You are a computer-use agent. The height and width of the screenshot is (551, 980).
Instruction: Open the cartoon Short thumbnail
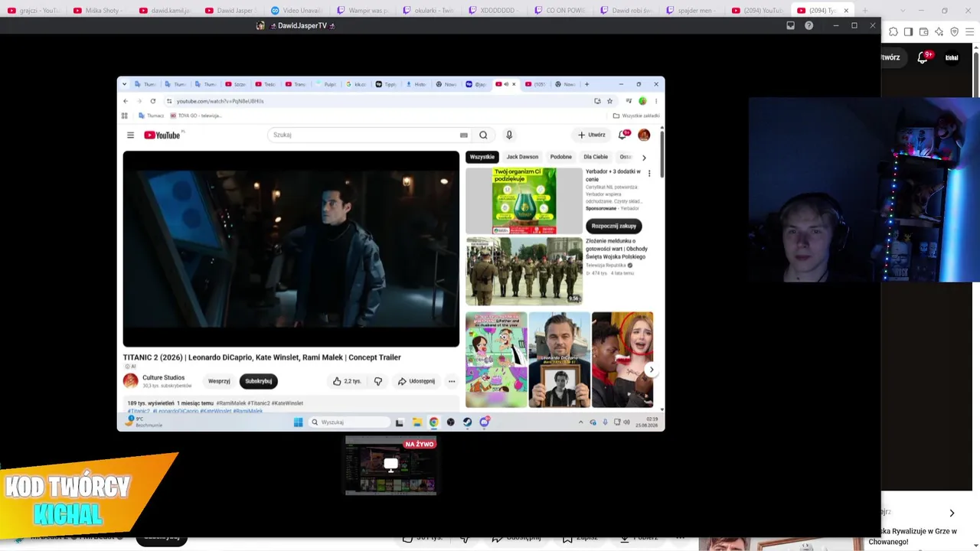[x=496, y=360]
